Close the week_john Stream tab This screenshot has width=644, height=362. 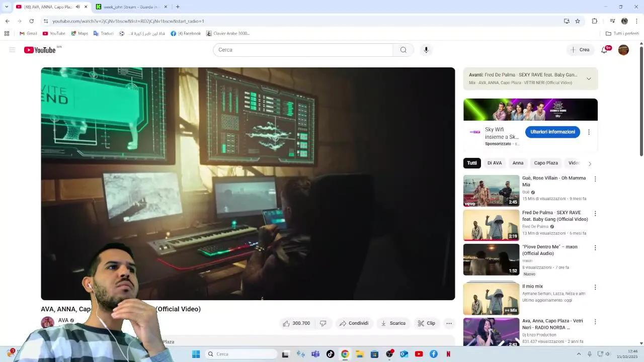(166, 7)
